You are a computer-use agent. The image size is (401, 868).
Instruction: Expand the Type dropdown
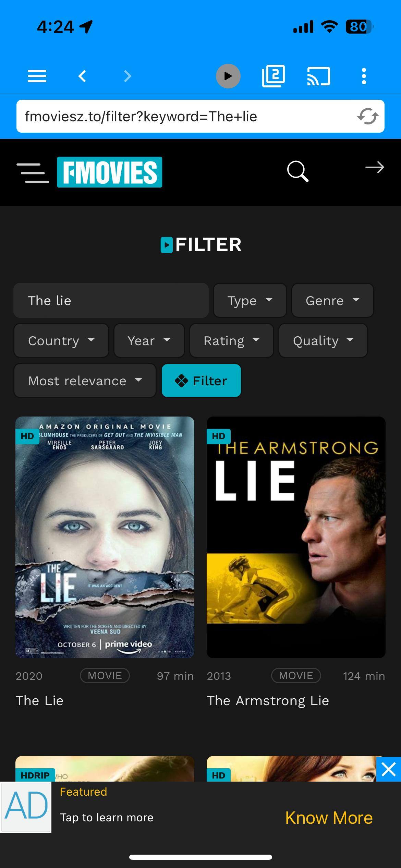click(250, 301)
